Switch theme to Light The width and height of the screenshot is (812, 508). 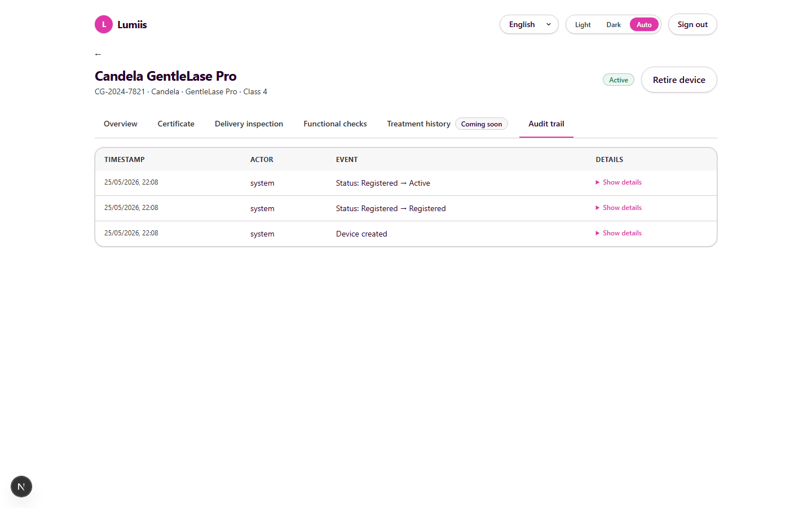click(582, 25)
